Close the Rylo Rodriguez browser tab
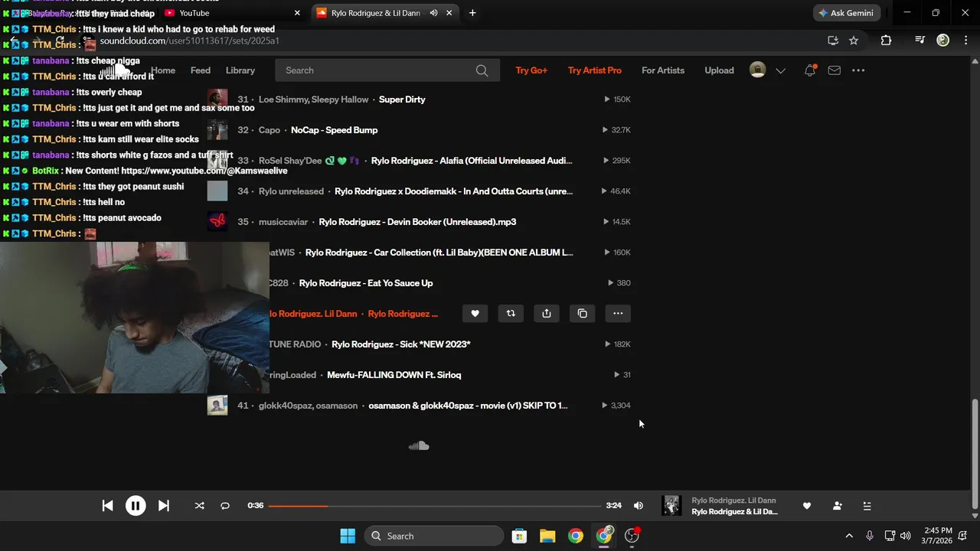980x551 pixels. 449,13
